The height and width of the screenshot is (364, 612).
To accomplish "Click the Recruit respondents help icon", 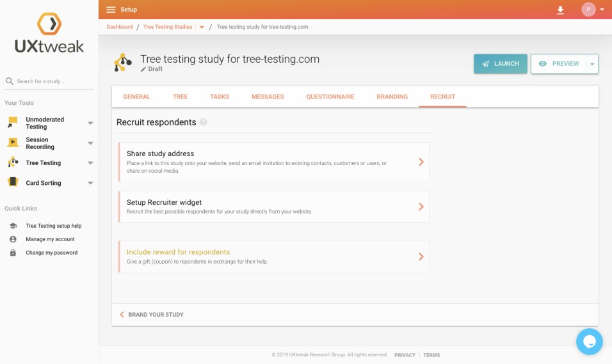I will click(204, 122).
